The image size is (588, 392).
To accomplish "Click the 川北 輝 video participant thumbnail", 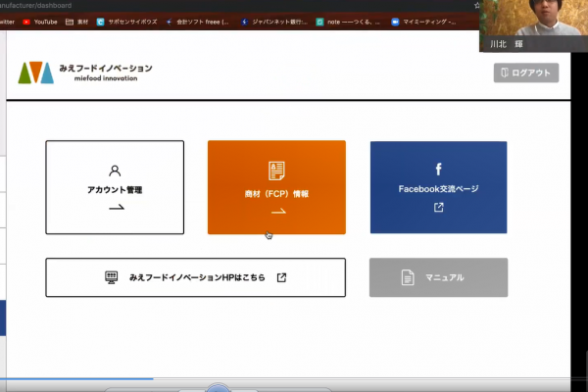I will pyautogui.click(x=533, y=25).
